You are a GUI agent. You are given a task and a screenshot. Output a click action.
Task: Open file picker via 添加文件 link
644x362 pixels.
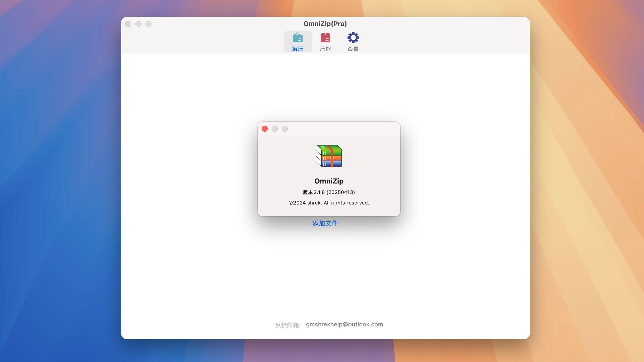coord(325,223)
